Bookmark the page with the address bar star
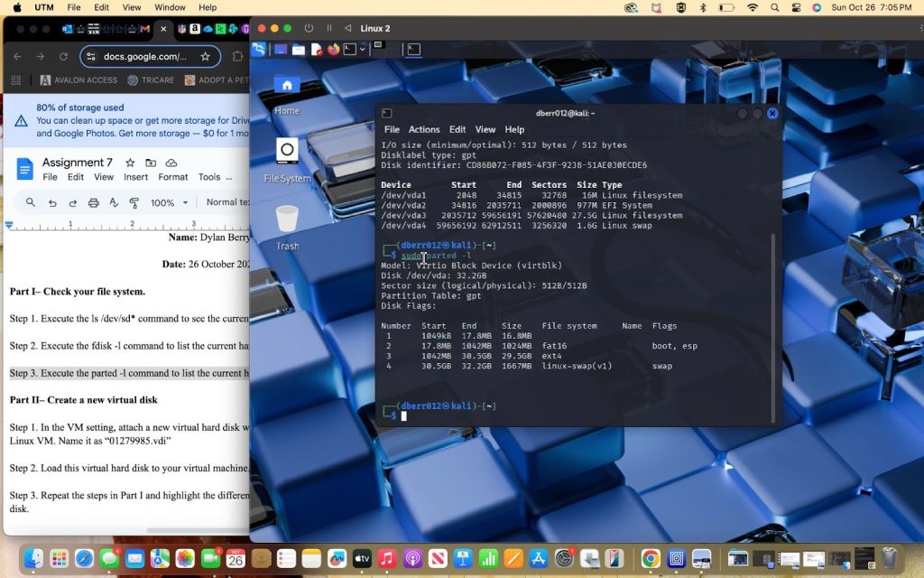Screen dimensions: 924x578 pos(205,56)
